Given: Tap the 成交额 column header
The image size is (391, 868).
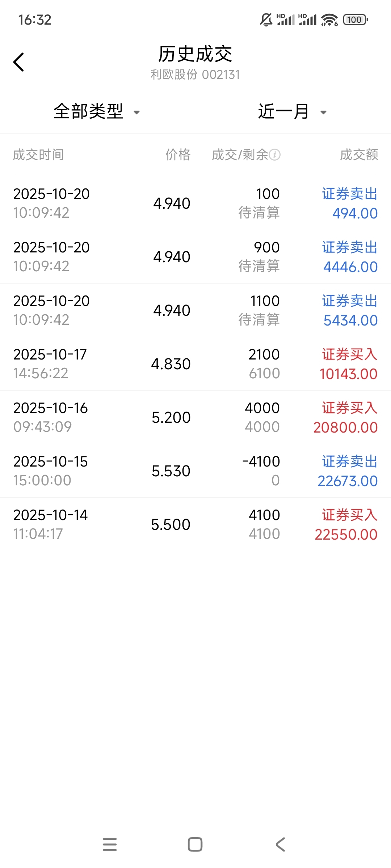Looking at the screenshot, I should [359, 155].
